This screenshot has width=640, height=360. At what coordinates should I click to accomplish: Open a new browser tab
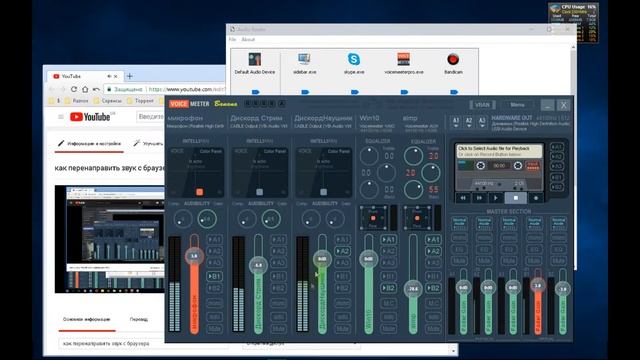pos(129,76)
